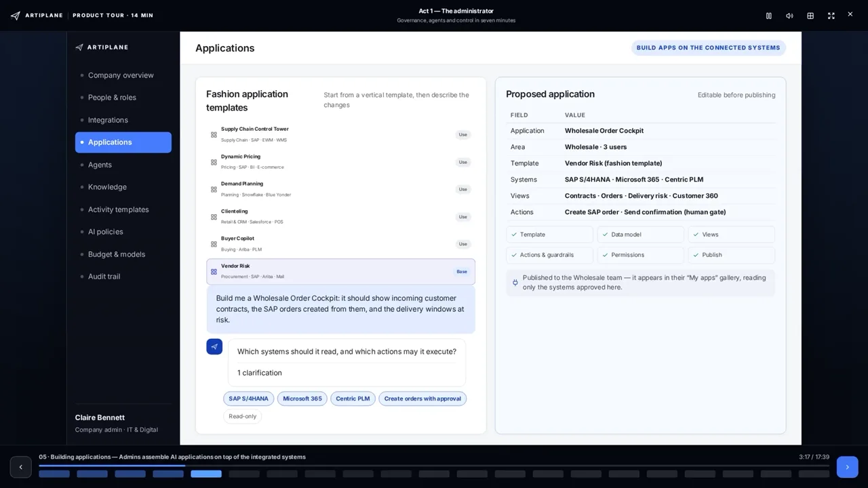Click the 1 clarification text
Screen dimensions: 868x488
point(260,373)
